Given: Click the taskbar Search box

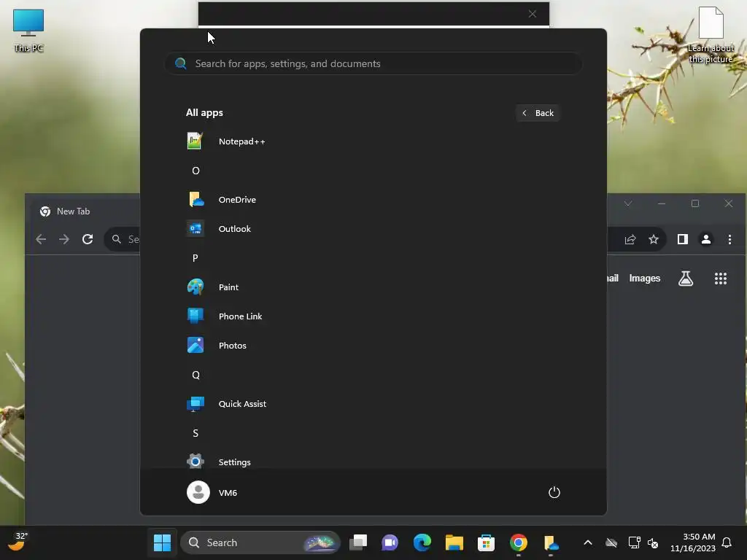Looking at the screenshot, I should pyautogui.click(x=260, y=542).
